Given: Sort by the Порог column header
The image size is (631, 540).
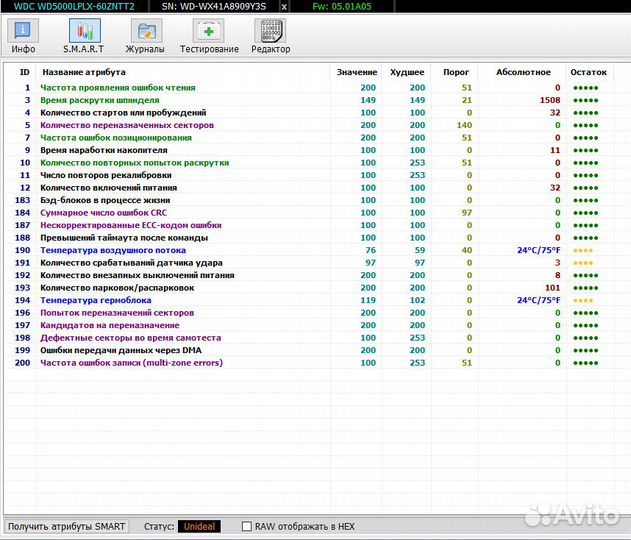Looking at the screenshot, I should (x=456, y=72).
